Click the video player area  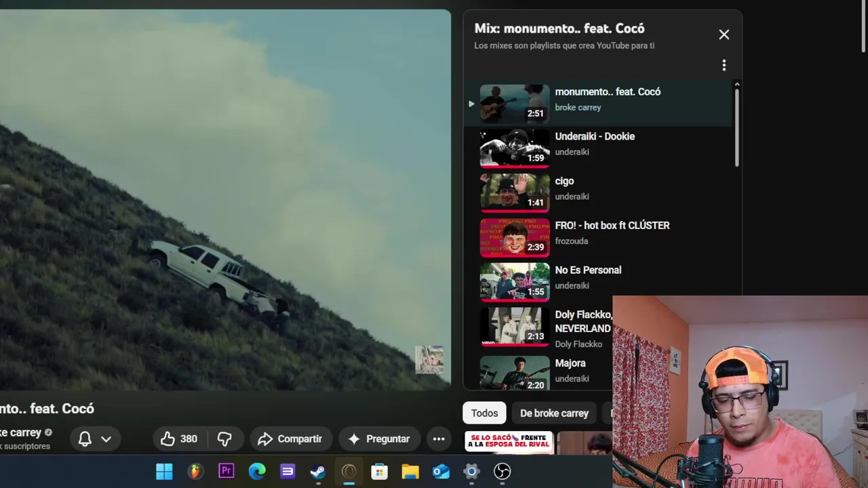pyautogui.click(x=225, y=199)
